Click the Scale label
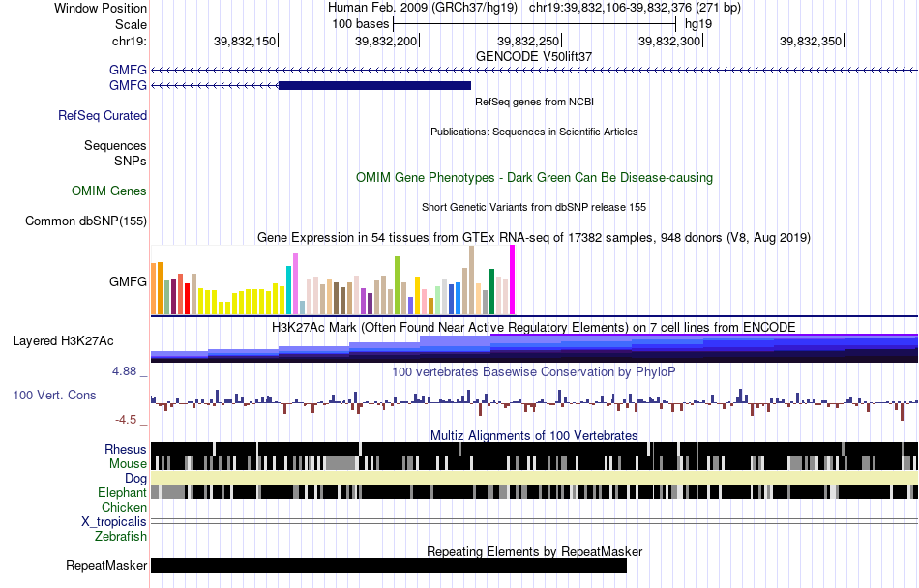 pos(131,24)
